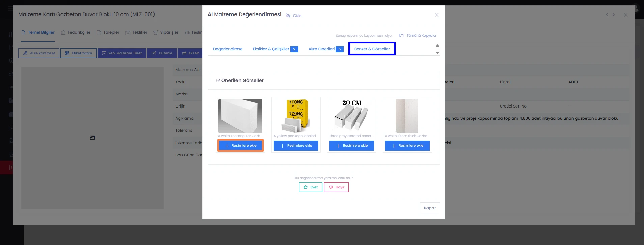Click Yeni Malzeme Türet button

(x=122, y=53)
